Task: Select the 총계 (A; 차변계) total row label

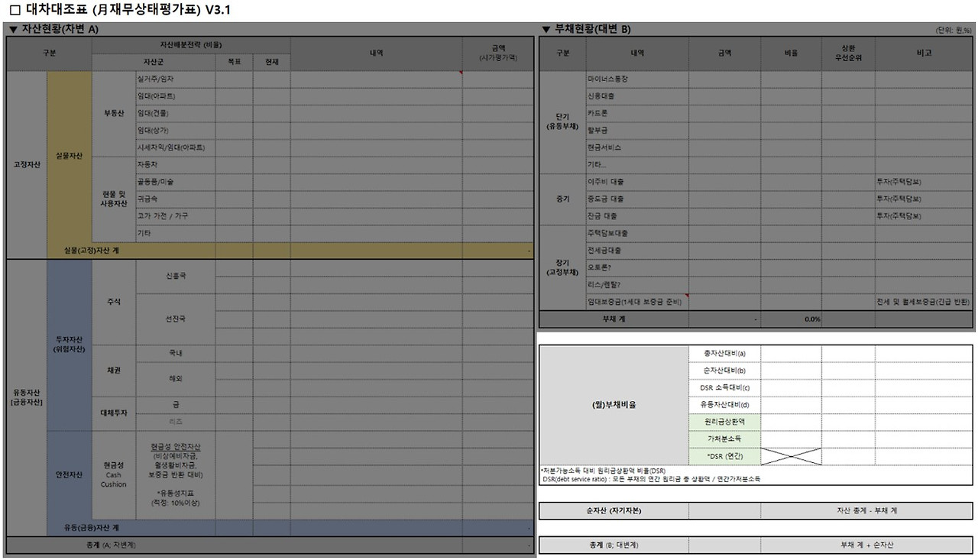Action: (x=111, y=545)
